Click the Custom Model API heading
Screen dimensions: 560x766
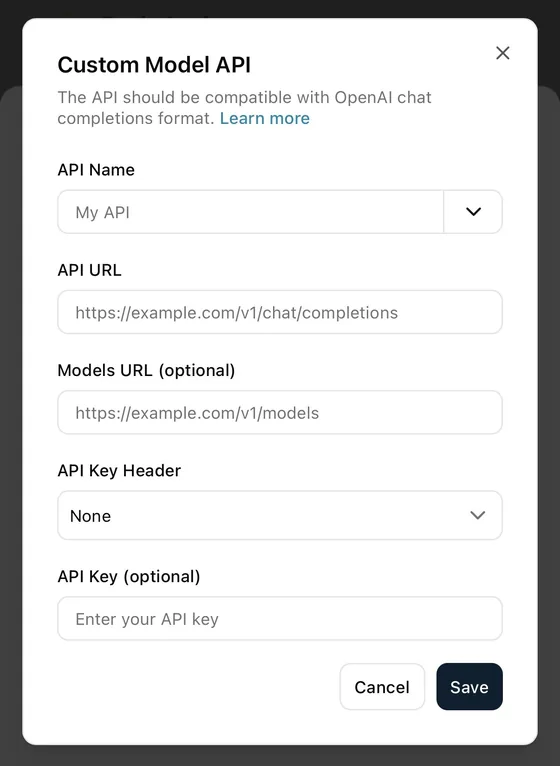pos(154,65)
